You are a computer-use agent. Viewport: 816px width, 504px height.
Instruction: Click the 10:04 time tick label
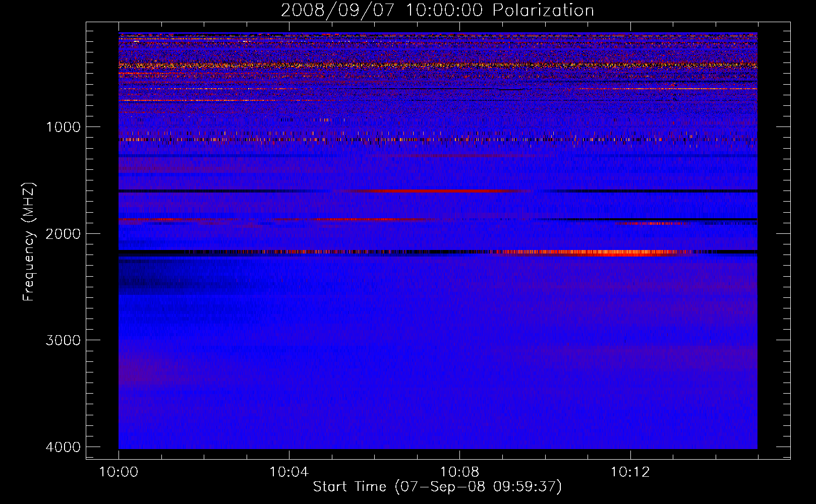289,472
